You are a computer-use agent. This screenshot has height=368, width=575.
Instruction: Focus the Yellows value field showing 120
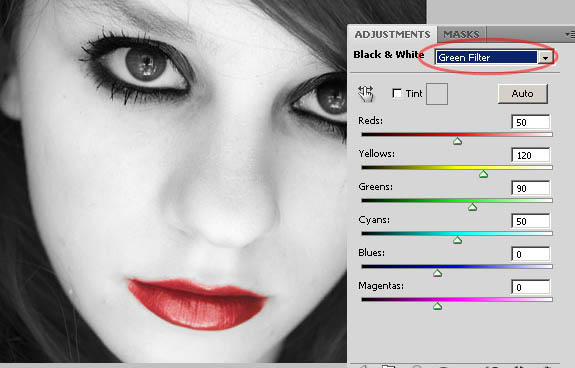(x=531, y=155)
